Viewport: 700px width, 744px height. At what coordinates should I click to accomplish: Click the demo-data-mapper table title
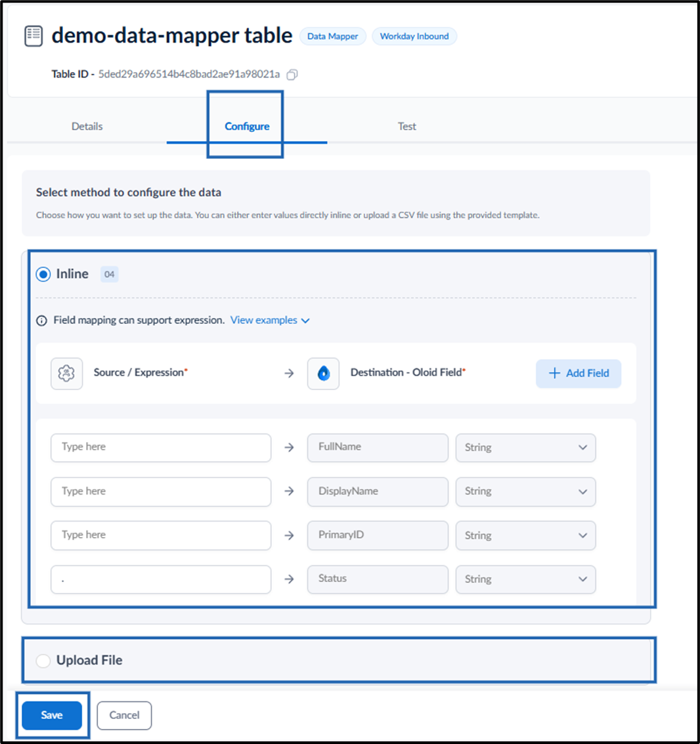click(x=172, y=35)
